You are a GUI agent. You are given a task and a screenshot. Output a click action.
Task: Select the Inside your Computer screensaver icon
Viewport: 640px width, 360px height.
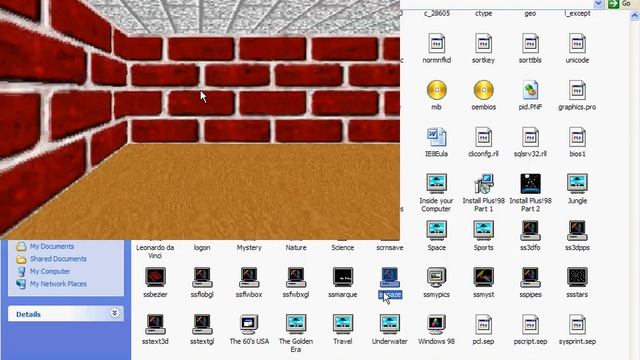(436, 184)
